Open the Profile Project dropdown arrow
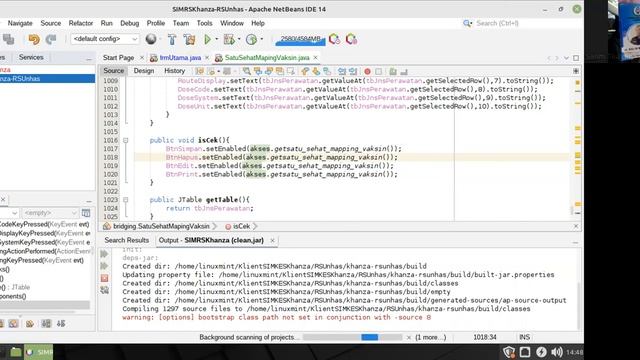 [x=261, y=39]
